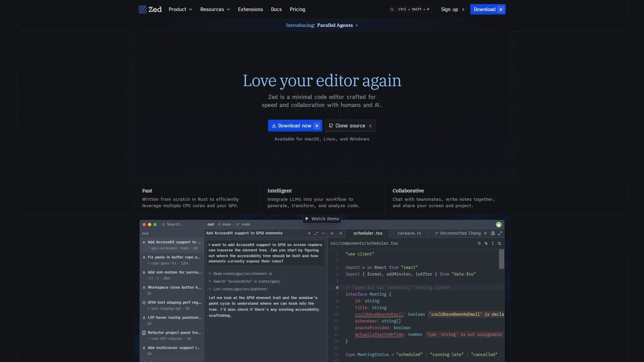
Task: Select the Refactor project panel thread
Action: click(172, 336)
